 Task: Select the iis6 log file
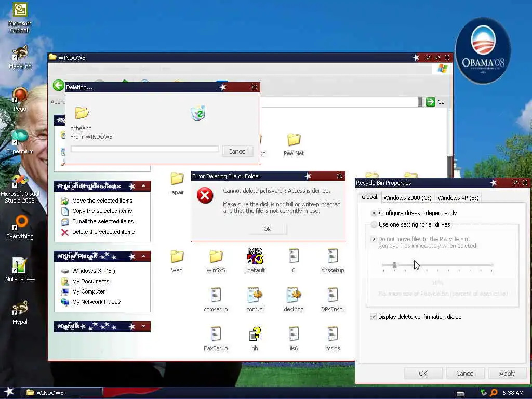tap(294, 339)
